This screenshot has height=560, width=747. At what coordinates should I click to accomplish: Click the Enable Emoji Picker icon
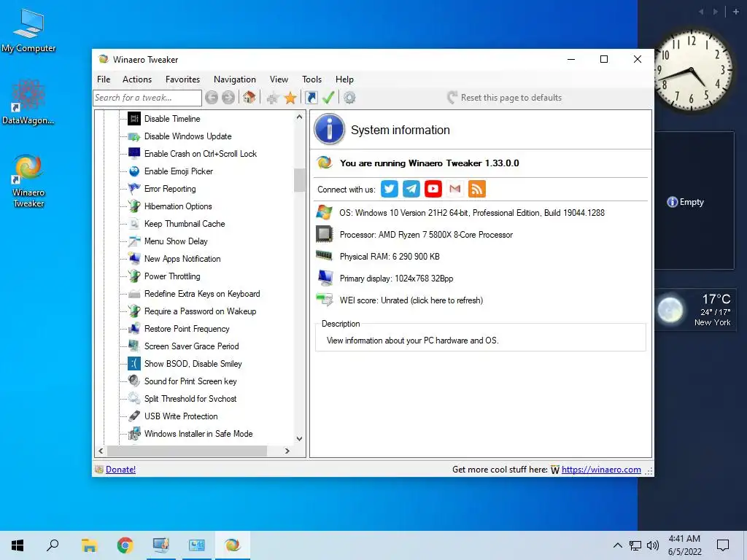134,171
